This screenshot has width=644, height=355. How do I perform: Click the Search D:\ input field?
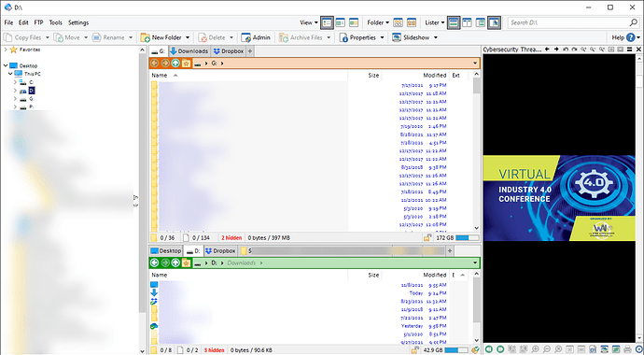[x=568, y=22]
